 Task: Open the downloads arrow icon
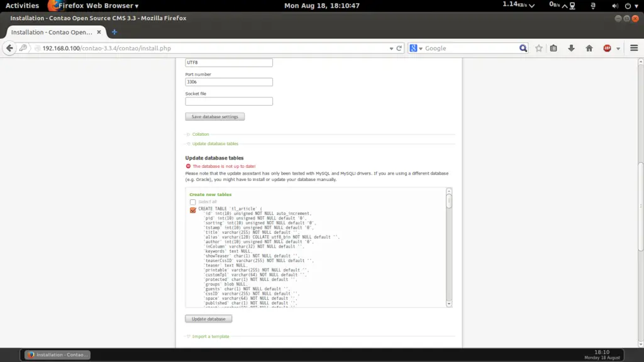571,48
